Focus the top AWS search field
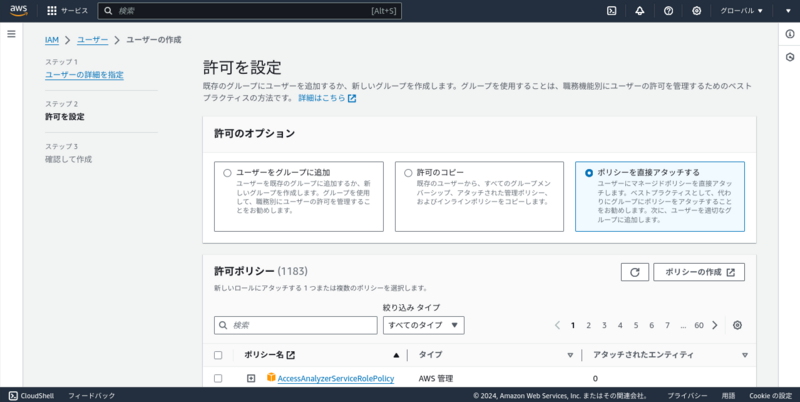This screenshot has width=800, height=402. click(x=249, y=11)
